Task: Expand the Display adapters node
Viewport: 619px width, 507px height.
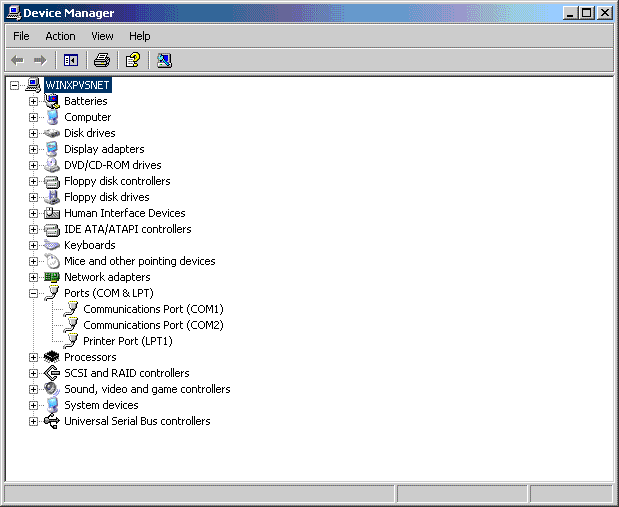Action: coord(34,149)
